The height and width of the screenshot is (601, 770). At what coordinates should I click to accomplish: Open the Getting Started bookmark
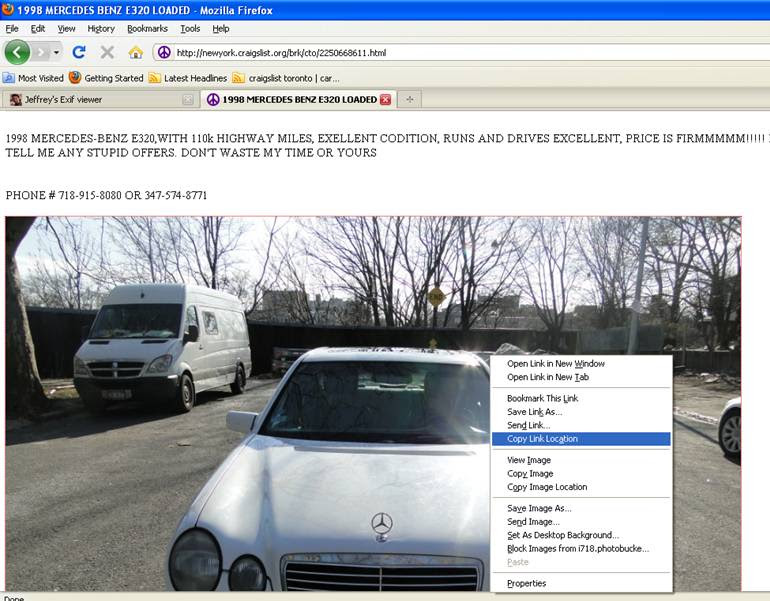pos(106,78)
